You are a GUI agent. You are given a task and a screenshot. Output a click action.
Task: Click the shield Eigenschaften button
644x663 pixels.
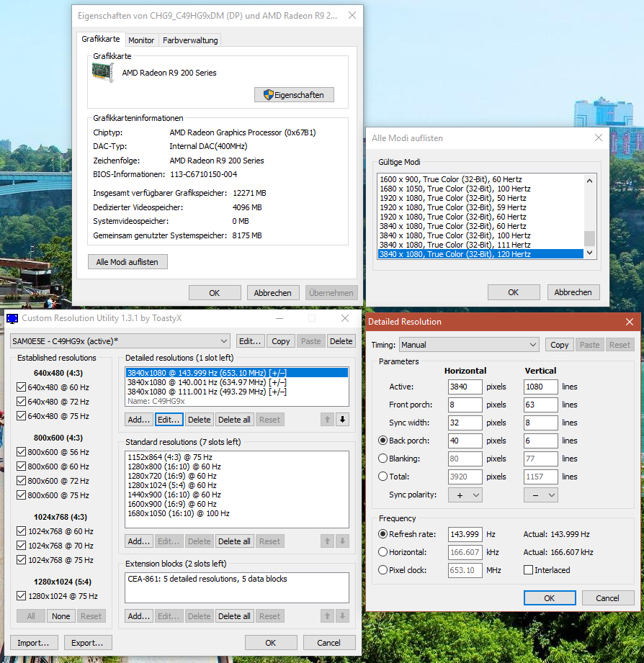tap(294, 95)
